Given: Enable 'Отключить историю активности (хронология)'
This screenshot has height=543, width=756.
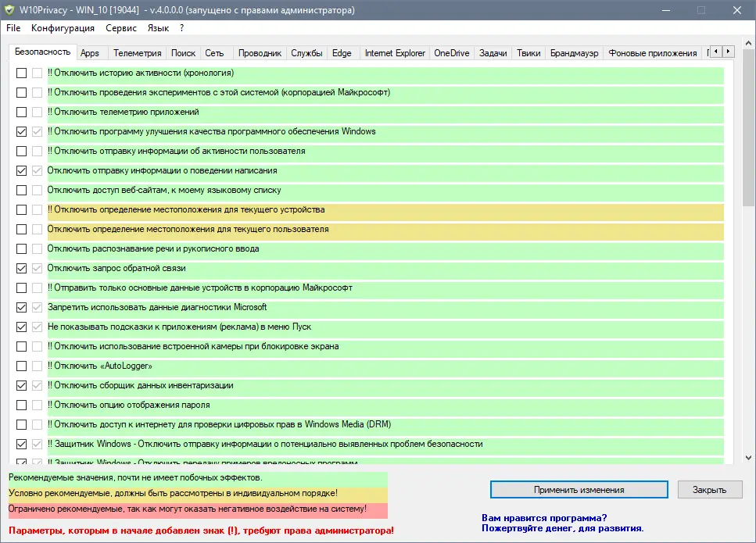Looking at the screenshot, I should click(x=21, y=73).
